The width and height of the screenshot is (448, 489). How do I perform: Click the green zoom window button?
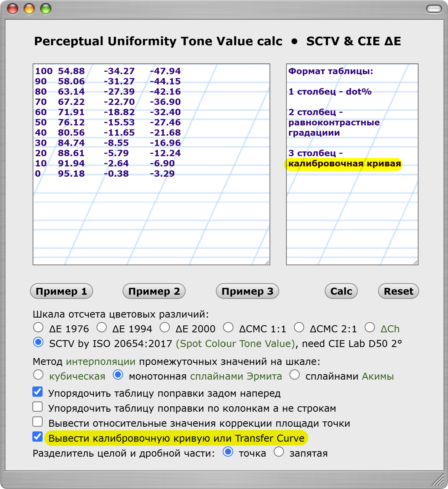tap(46, 9)
